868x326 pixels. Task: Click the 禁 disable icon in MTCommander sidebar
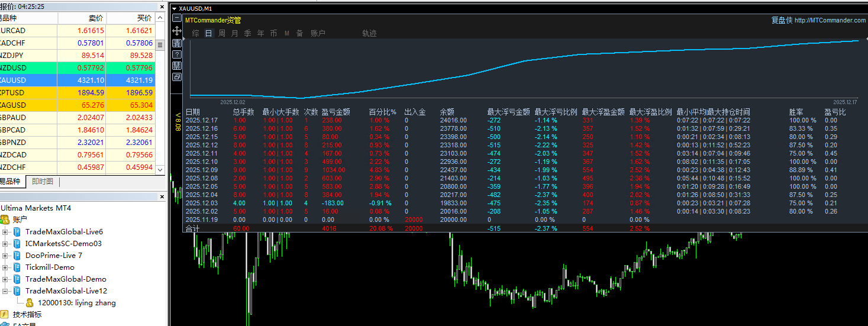click(177, 66)
